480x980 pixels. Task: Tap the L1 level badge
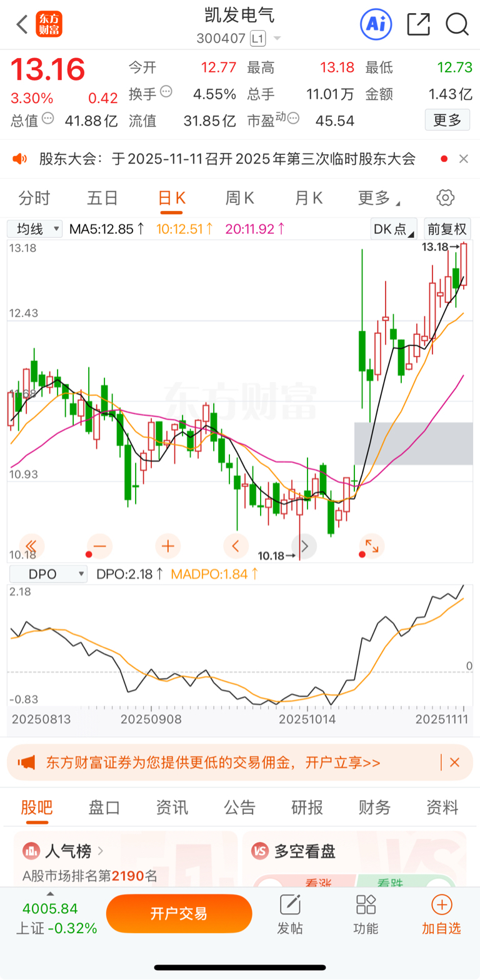click(x=257, y=39)
